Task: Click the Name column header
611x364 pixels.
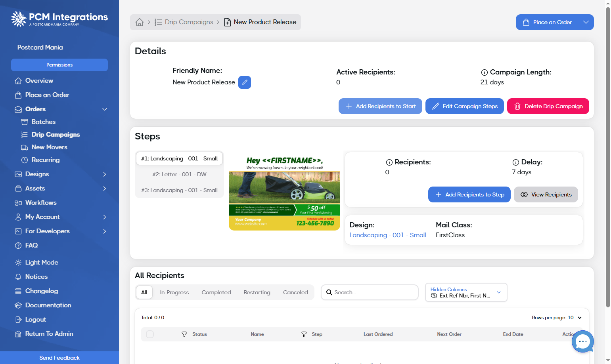Action: click(257, 334)
